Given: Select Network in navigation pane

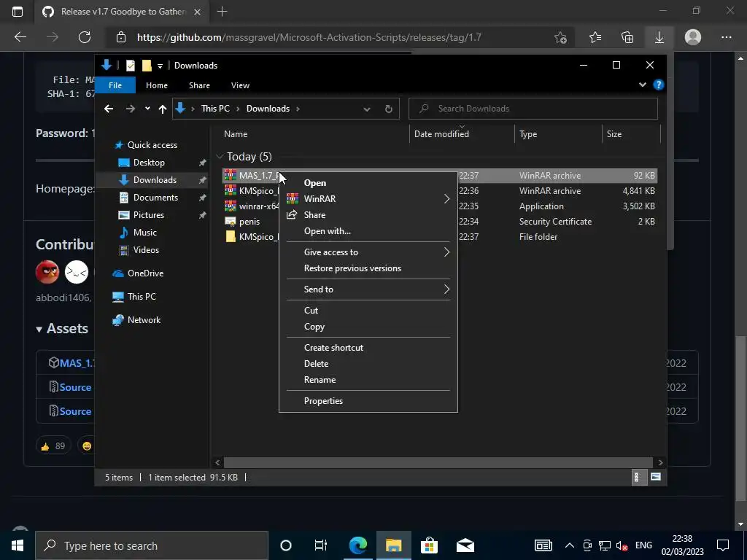Looking at the screenshot, I should click(x=144, y=319).
